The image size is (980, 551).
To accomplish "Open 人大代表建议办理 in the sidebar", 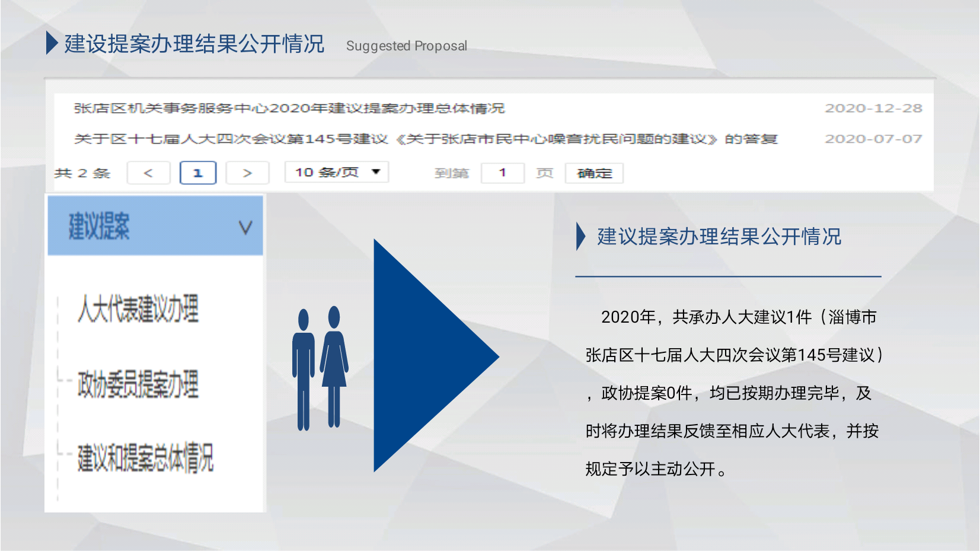I will tap(138, 309).
